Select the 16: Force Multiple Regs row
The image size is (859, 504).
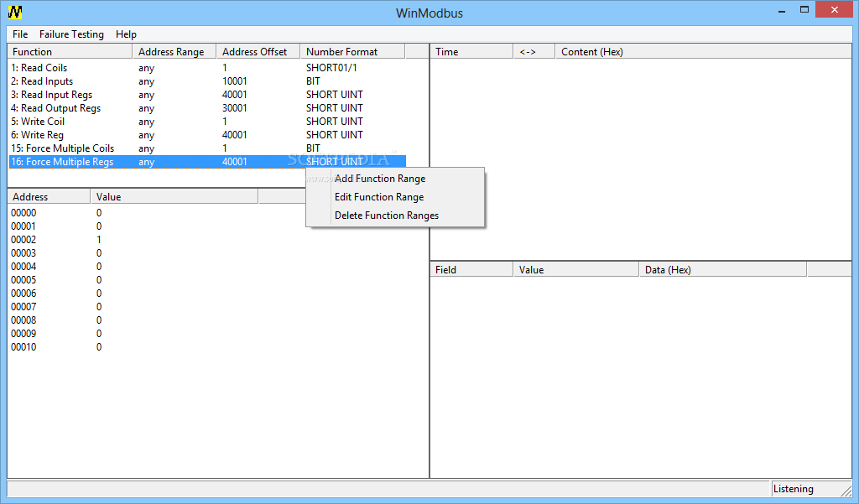tap(207, 162)
